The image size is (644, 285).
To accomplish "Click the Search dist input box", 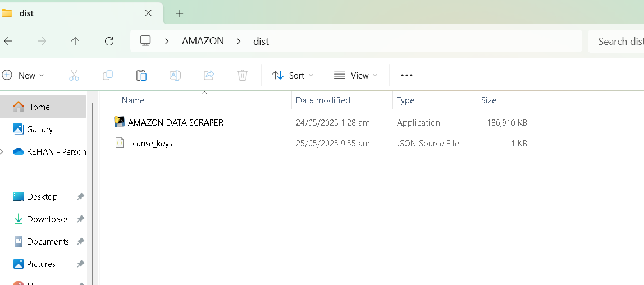I will tap(616, 41).
